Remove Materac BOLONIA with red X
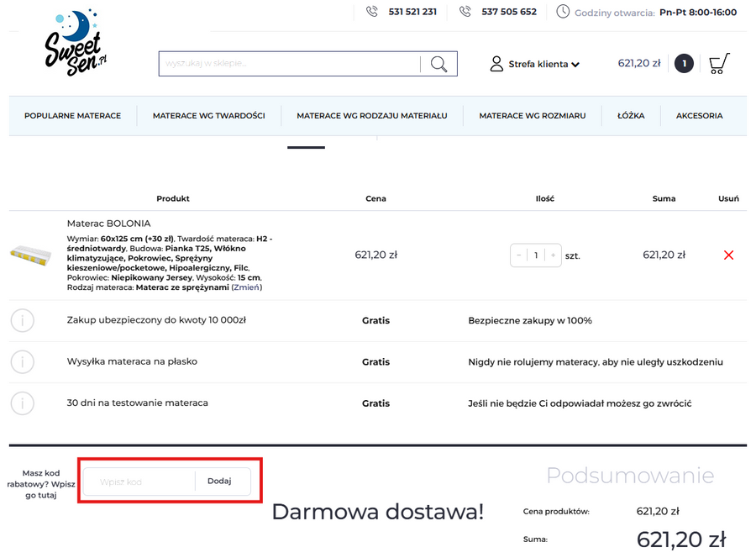Screen dimensions: 756x558 pos(728,255)
